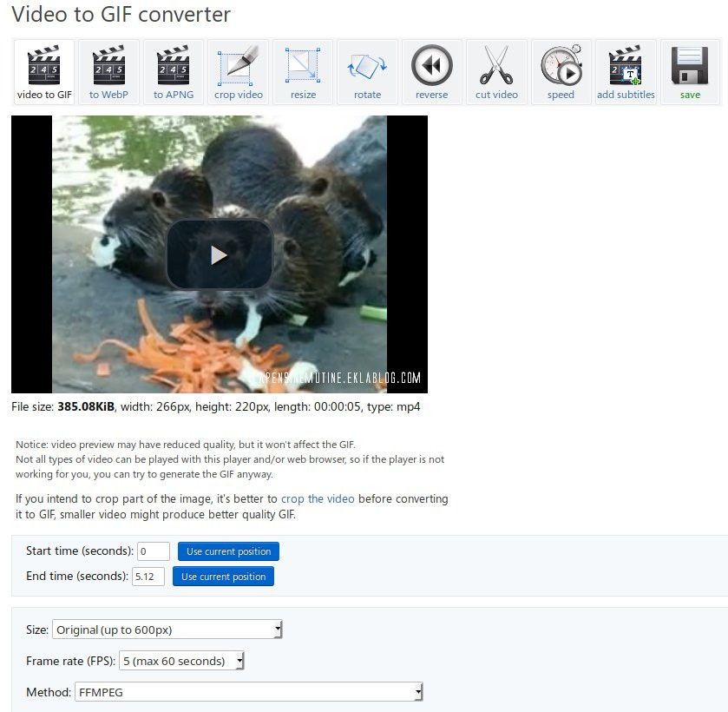Switch to the APNG converter tool
Viewport: 728px width, 712px height.
pyautogui.click(x=173, y=72)
